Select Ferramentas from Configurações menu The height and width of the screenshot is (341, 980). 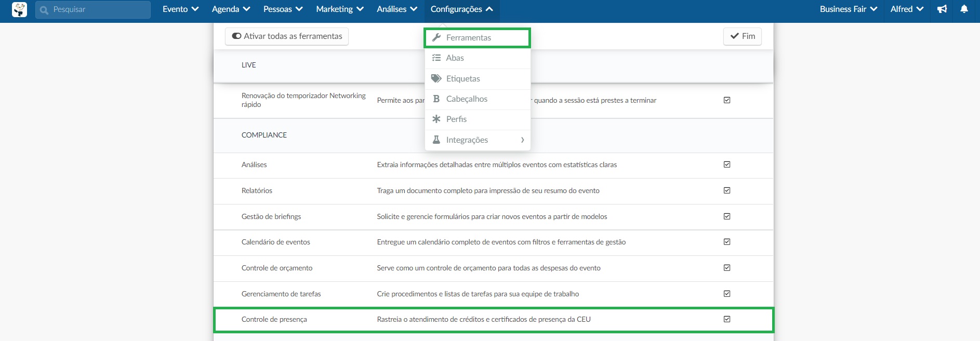point(478,38)
